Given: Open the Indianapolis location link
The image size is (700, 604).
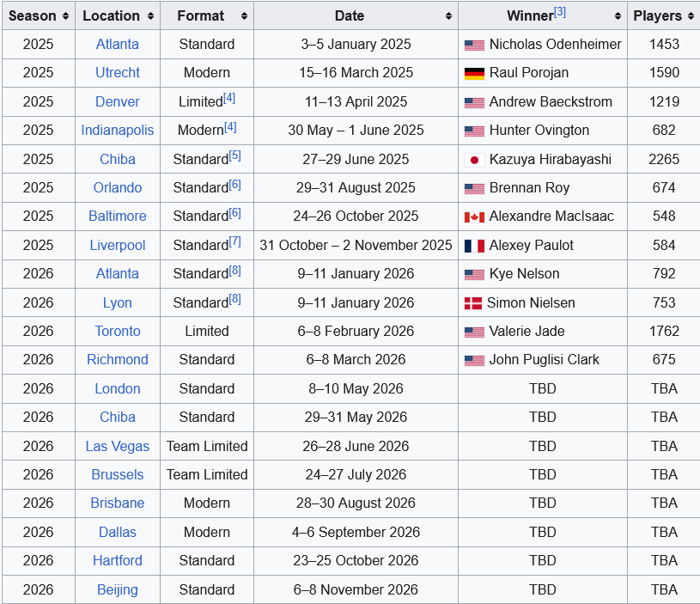Looking at the screenshot, I should coord(118,130).
